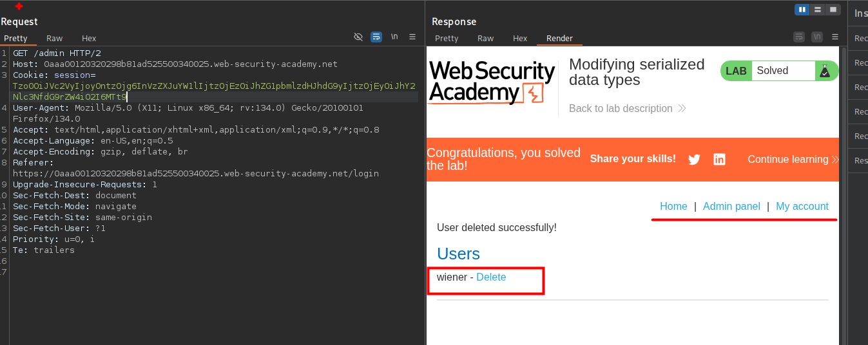Viewport: 868px width, 345px height.
Task: Toggle hide non-printable characters eye icon in Request
Action: (x=358, y=37)
